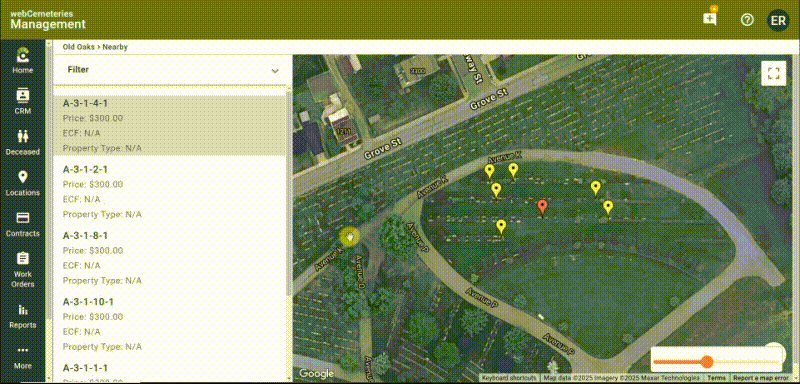The image size is (800, 384).
Task: Select plot A-3-1-8-1 from list
Action: [169, 258]
